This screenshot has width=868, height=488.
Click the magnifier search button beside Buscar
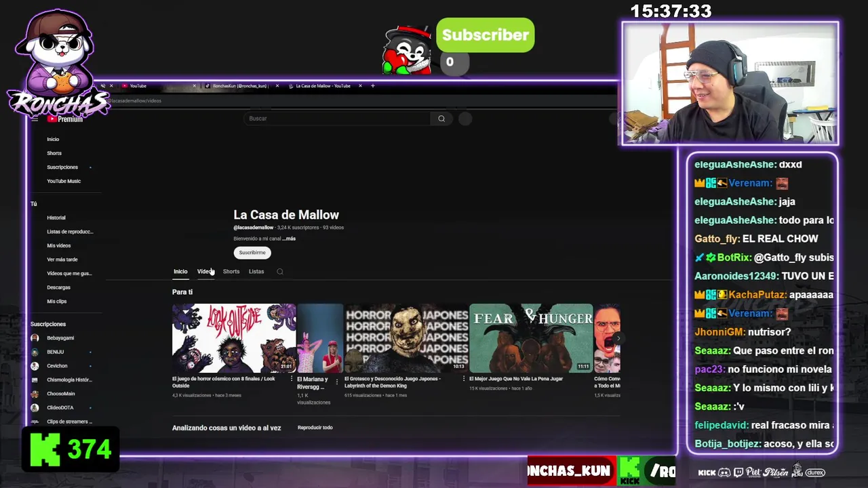click(441, 119)
